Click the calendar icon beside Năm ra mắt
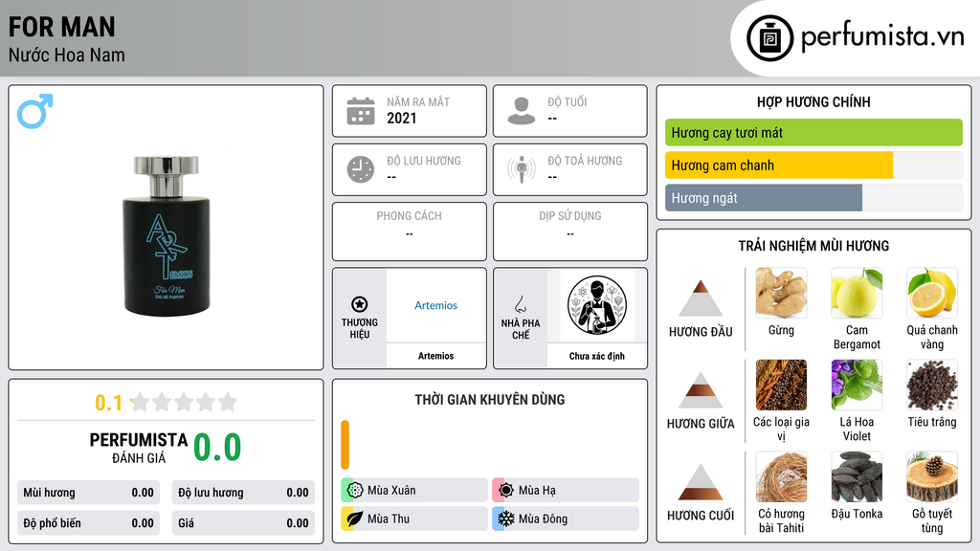The width and height of the screenshot is (980, 551). pos(361,111)
